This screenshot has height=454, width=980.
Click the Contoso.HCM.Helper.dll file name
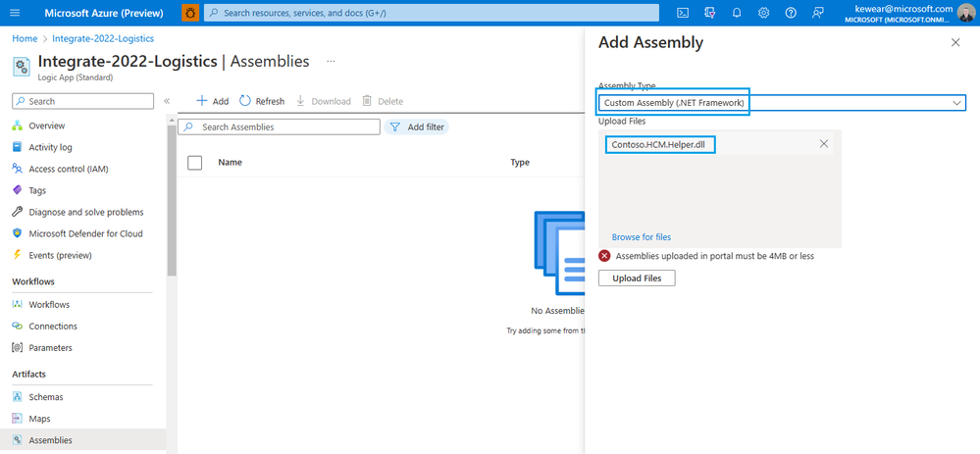[x=660, y=144]
